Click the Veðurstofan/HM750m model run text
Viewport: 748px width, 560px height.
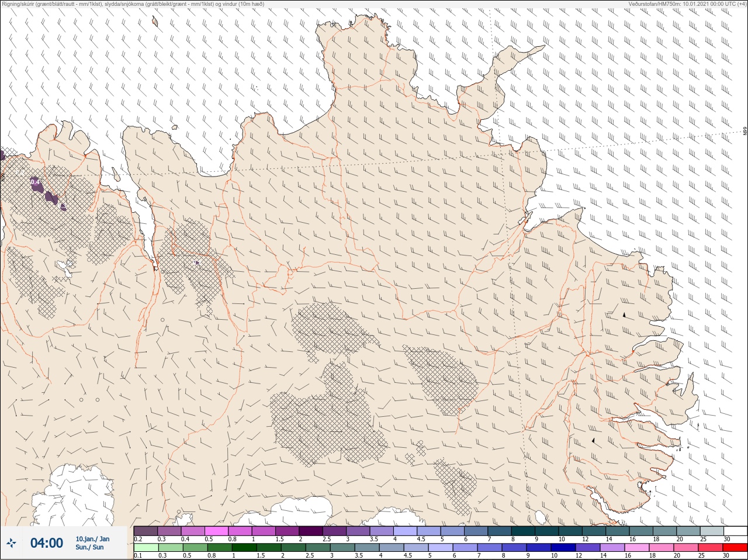[687, 4]
